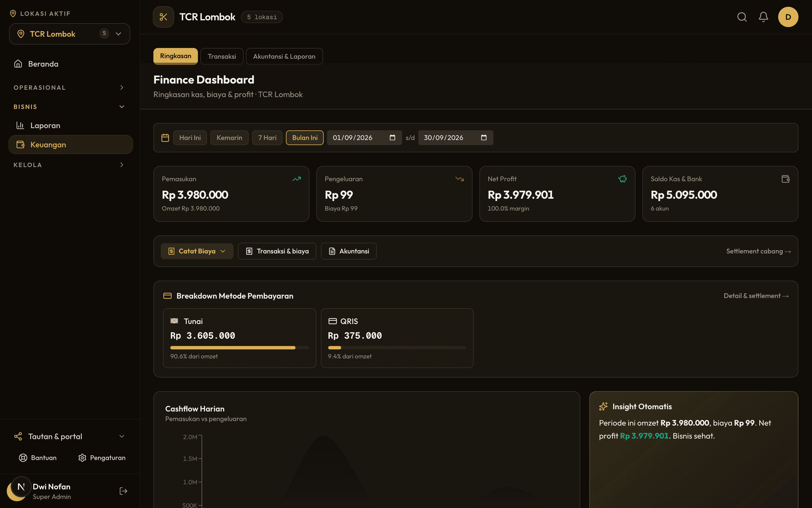Open the D user avatar menu
Image resolution: width=812 pixels, height=508 pixels.
point(788,17)
